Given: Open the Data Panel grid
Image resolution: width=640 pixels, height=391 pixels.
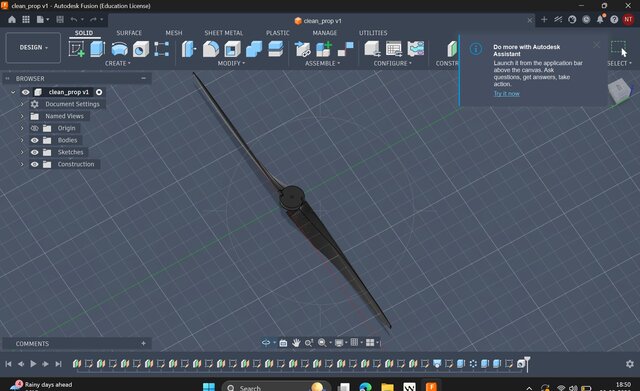Looking at the screenshot, I should pyautogui.click(x=26, y=19).
